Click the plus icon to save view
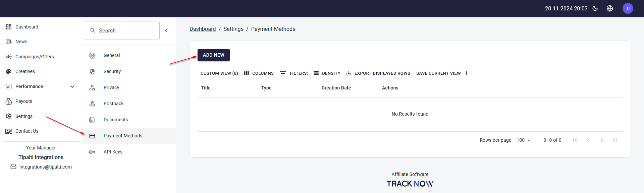The height and width of the screenshot is (193, 644). [x=466, y=73]
